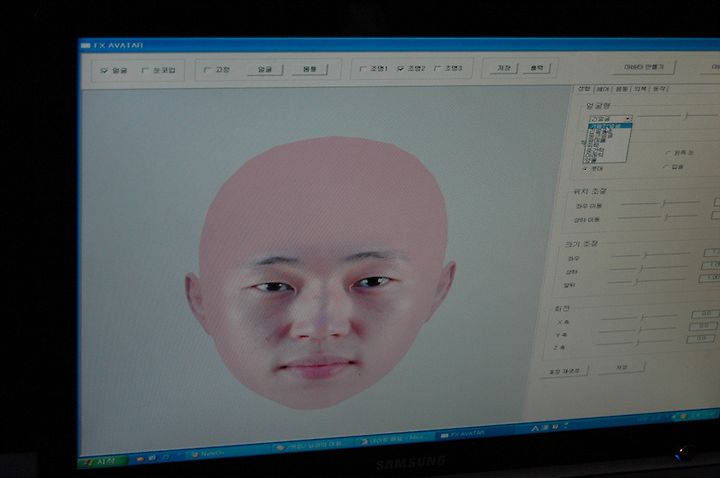The width and height of the screenshot is (720, 478).
Task: Click the left button below the rotation section
Action: [x=564, y=371]
